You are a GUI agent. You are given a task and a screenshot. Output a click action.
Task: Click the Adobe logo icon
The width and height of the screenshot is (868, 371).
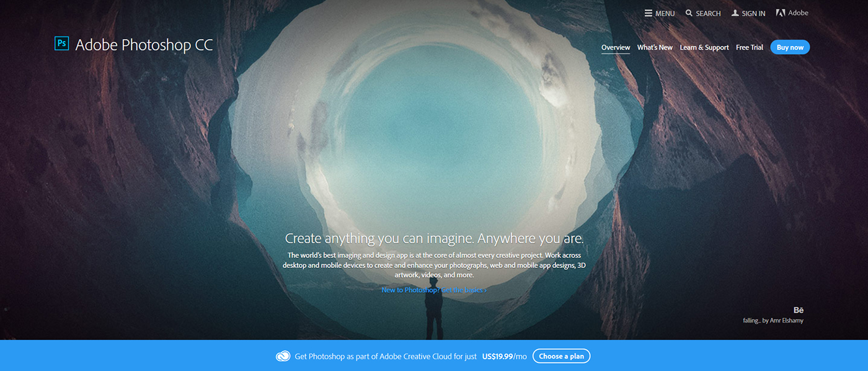click(781, 12)
